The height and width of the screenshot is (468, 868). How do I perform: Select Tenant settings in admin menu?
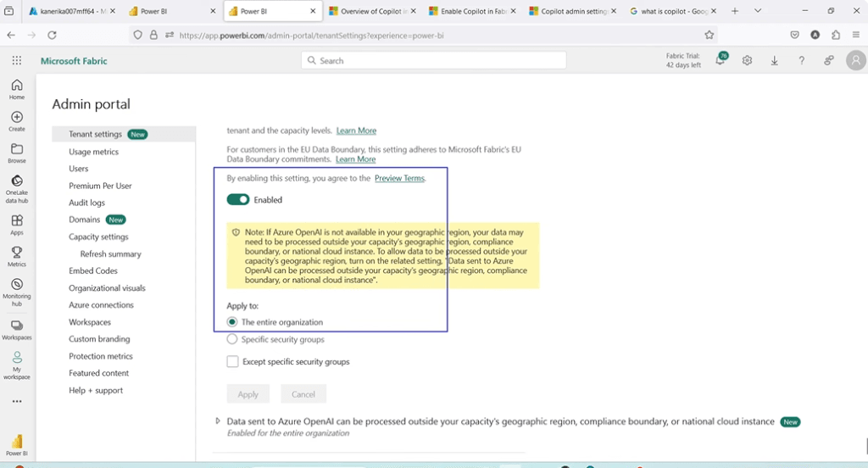124,134
